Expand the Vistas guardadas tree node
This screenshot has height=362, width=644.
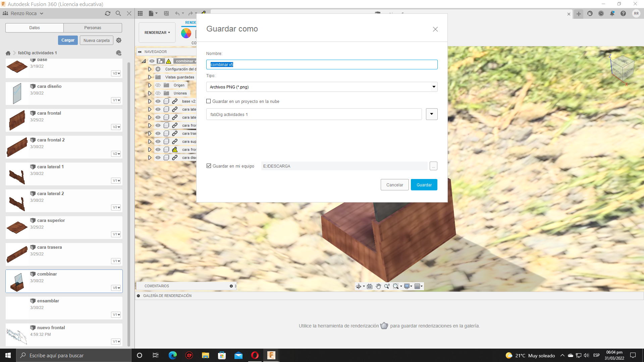pyautogui.click(x=150, y=77)
